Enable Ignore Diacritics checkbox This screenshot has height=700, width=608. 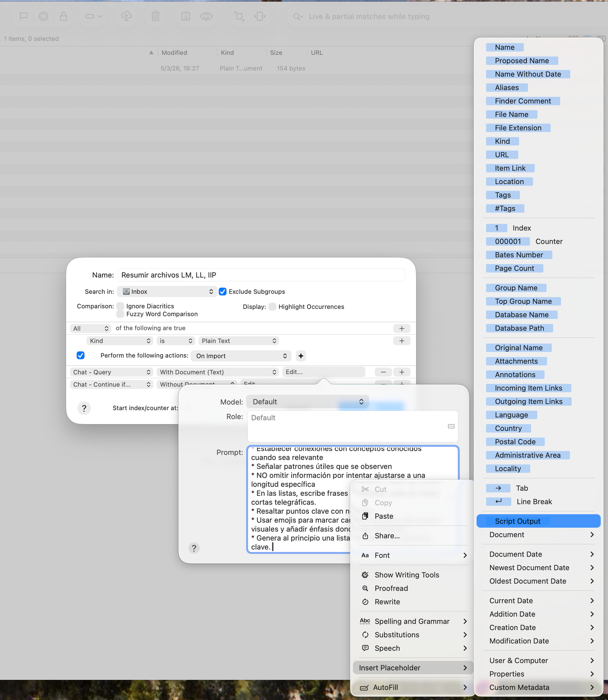click(120, 306)
